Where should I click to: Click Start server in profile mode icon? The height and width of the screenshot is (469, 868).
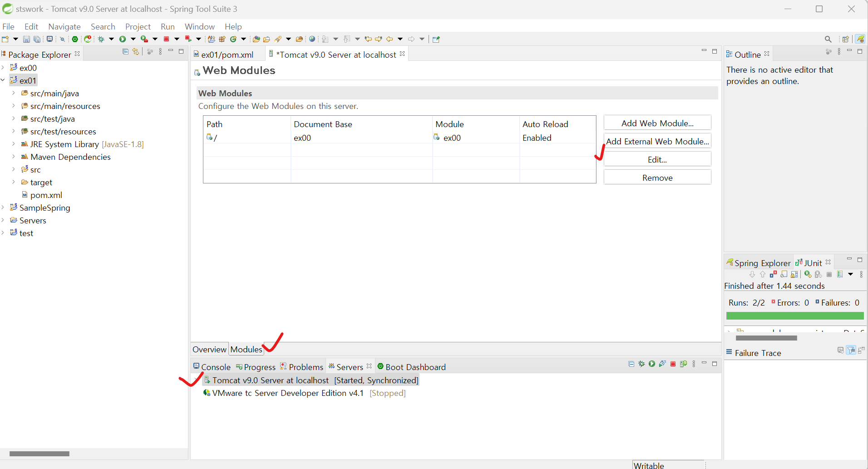tap(662, 364)
